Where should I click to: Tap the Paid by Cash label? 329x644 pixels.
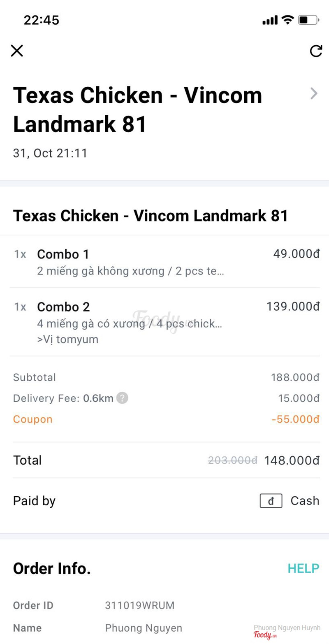(305, 501)
